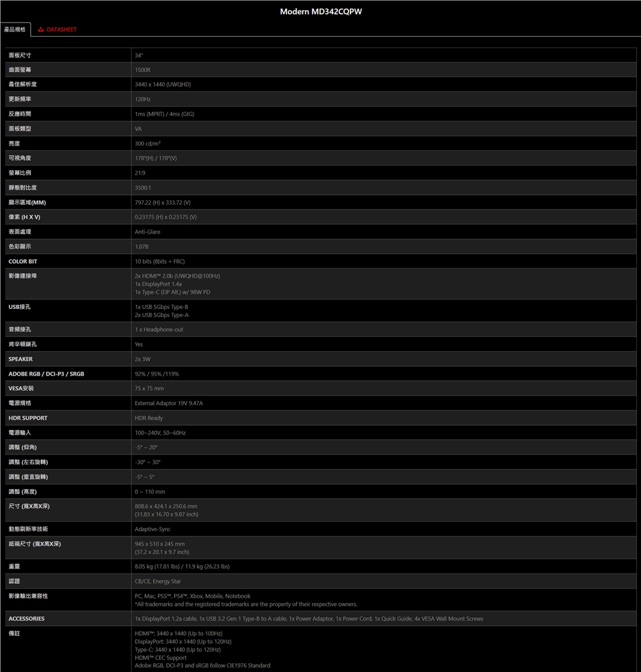Click the SPEAKER row label

[21, 359]
